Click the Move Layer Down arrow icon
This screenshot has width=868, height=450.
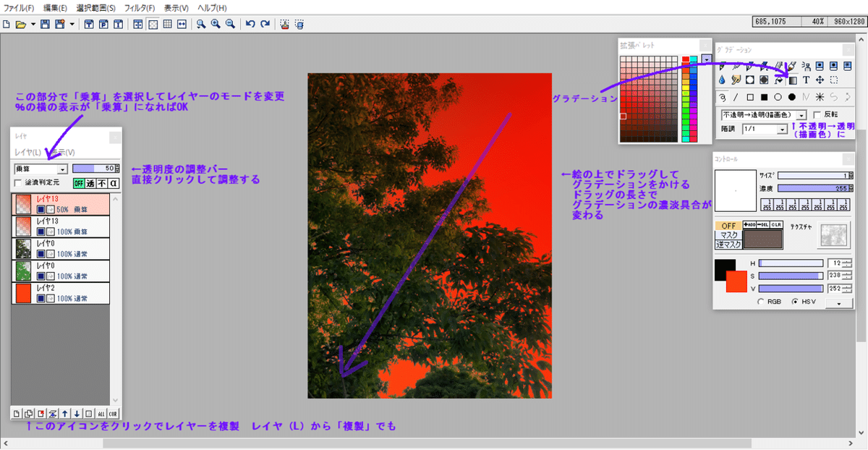point(77,413)
